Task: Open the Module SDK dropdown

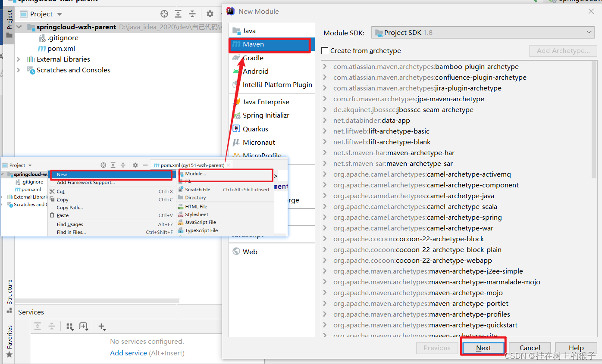Action: pyautogui.click(x=483, y=32)
